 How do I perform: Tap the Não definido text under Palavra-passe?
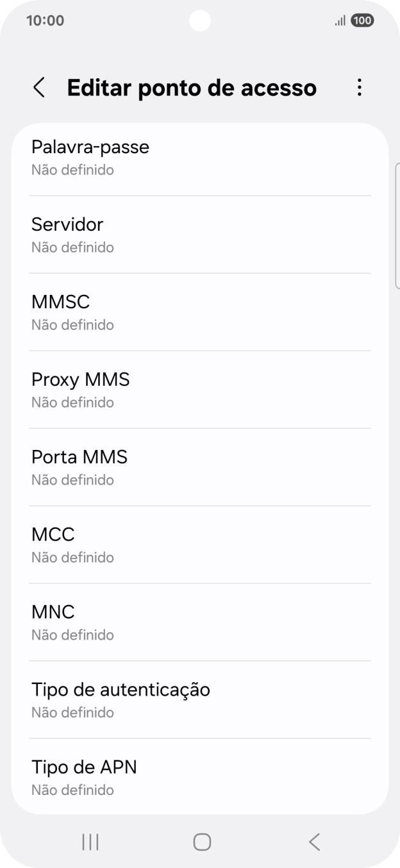[x=72, y=170]
